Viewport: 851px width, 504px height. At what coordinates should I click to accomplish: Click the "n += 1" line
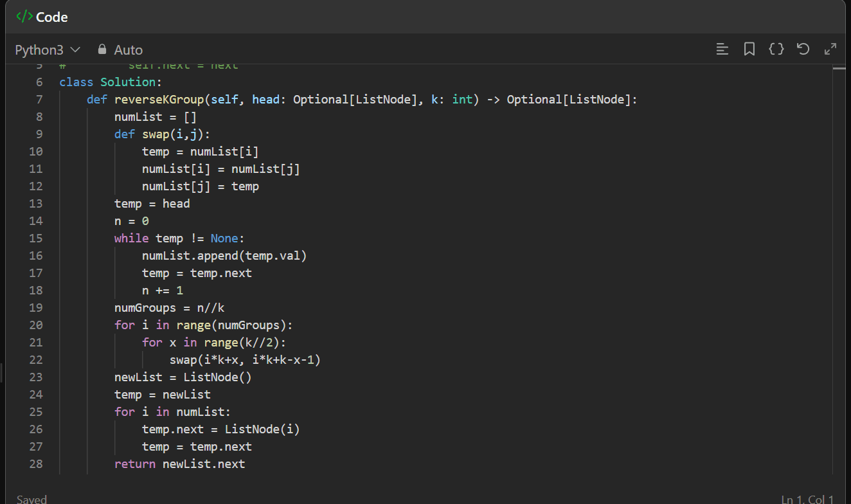tap(163, 290)
